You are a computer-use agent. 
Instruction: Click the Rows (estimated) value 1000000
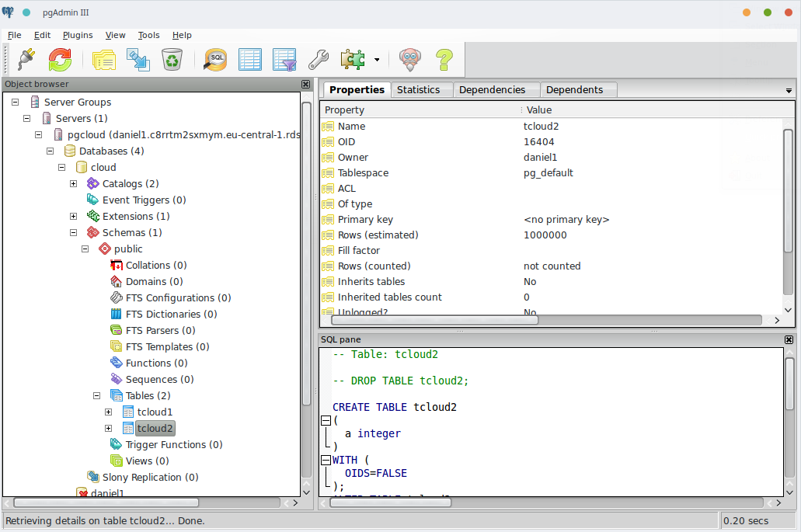coord(545,235)
